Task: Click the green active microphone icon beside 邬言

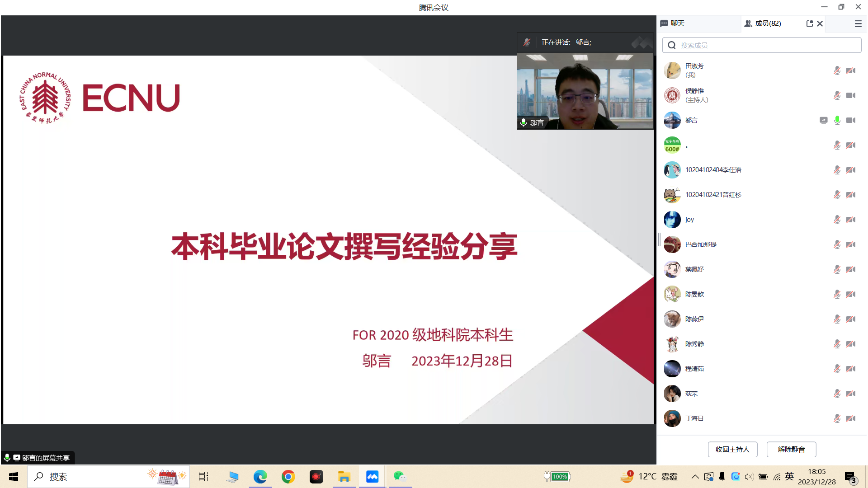Action: point(837,121)
